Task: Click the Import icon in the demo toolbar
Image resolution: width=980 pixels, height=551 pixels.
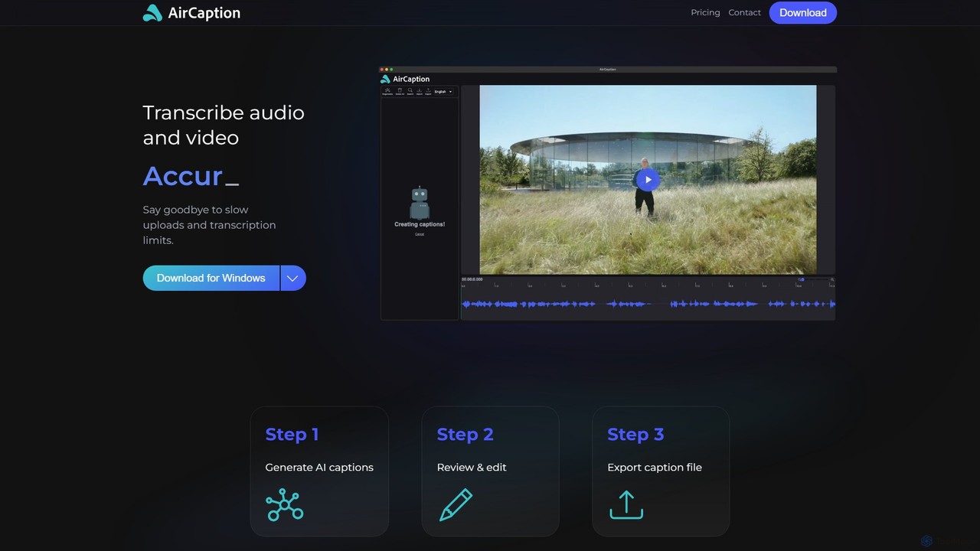Action: (x=419, y=90)
